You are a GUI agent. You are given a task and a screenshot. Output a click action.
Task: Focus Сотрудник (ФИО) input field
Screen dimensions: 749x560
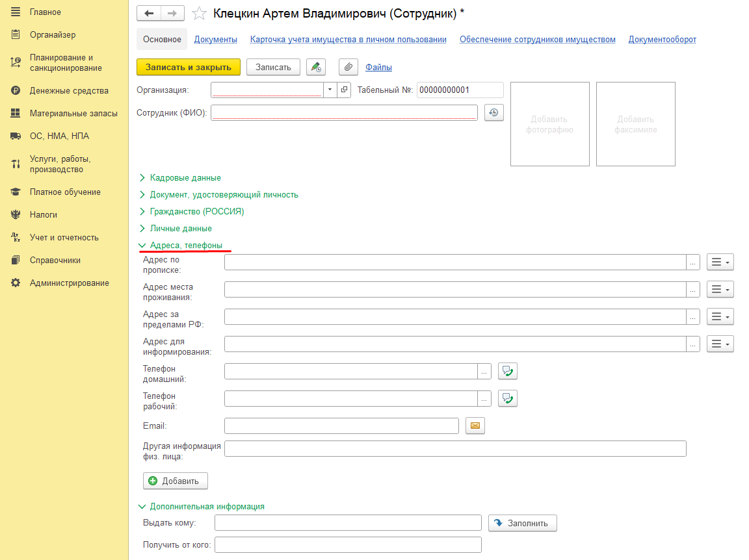coord(344,112)
